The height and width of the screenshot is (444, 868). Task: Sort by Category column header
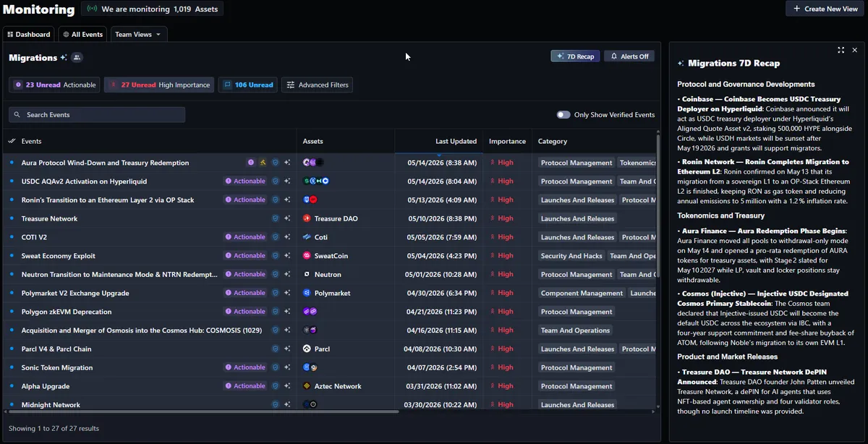click(x=553, y=141)
